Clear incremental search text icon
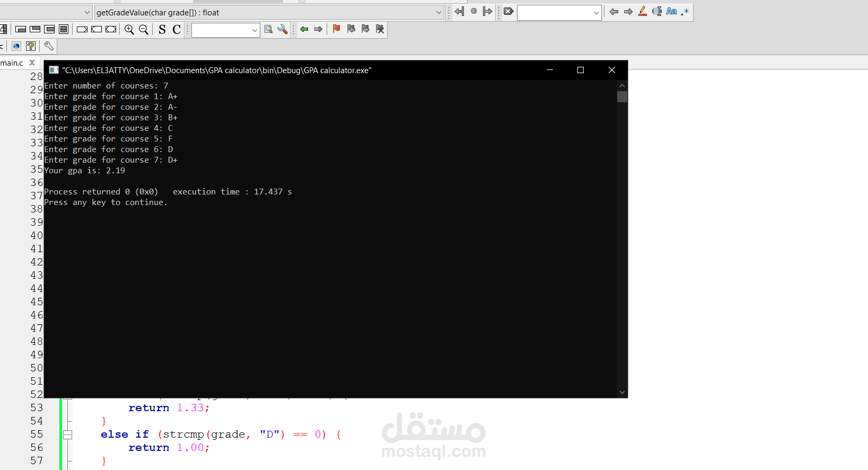 [x=508, y=11]
